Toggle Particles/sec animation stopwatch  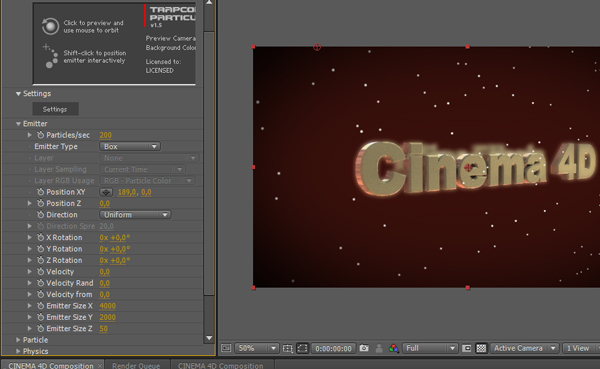pos(41,135)
